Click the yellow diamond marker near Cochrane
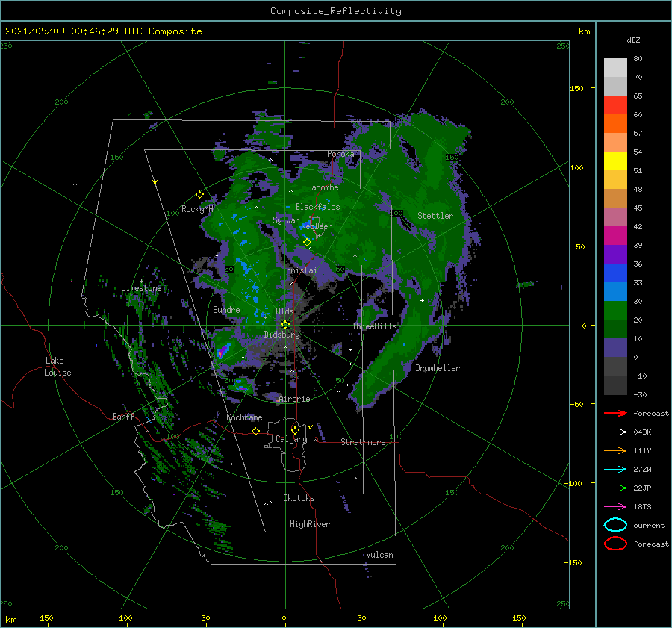672x628 pixels. point(255,431)
